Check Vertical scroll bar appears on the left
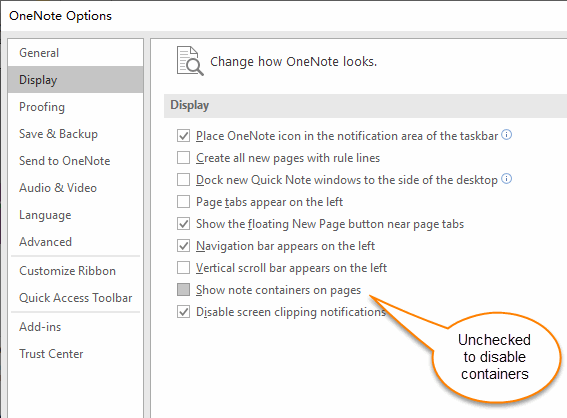This screenshot has height=418, width=567. [183, 268]
